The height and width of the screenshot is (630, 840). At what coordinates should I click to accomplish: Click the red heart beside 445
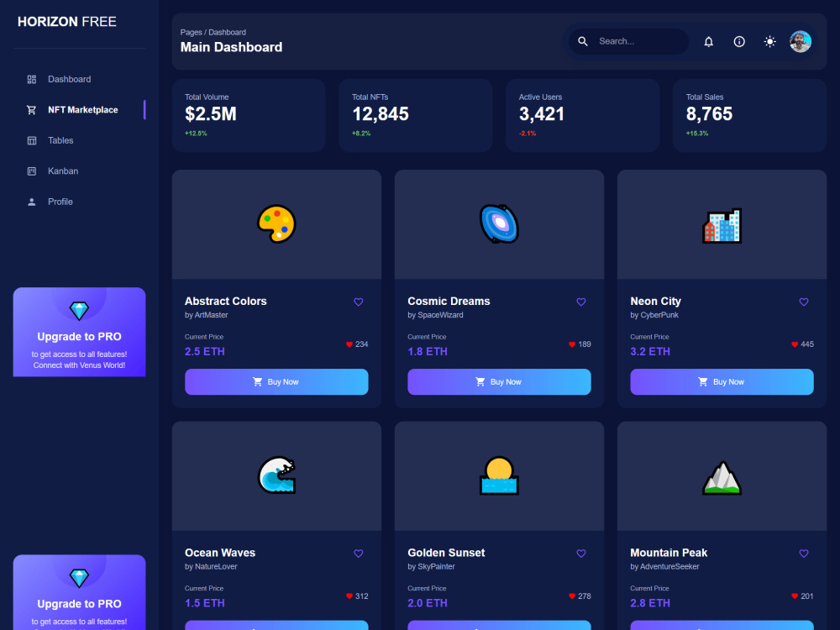pyautogui.click(x=795, y=344)
